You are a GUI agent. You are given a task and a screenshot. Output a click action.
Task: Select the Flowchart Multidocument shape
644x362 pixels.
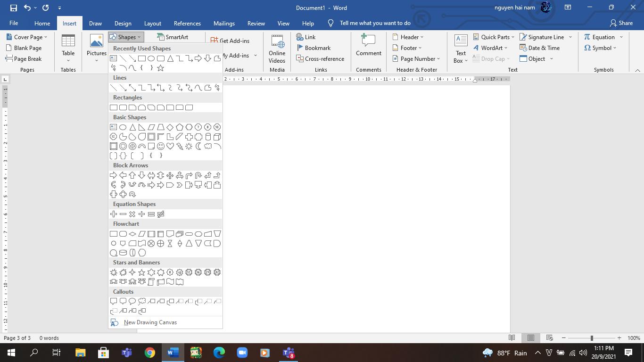pos(180,234)
